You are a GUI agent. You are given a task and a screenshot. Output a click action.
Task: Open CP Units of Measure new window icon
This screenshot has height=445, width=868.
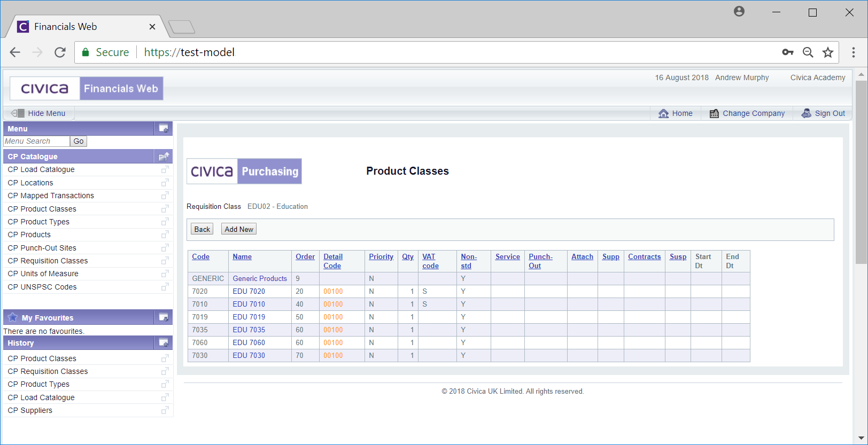tap(165, 274)
